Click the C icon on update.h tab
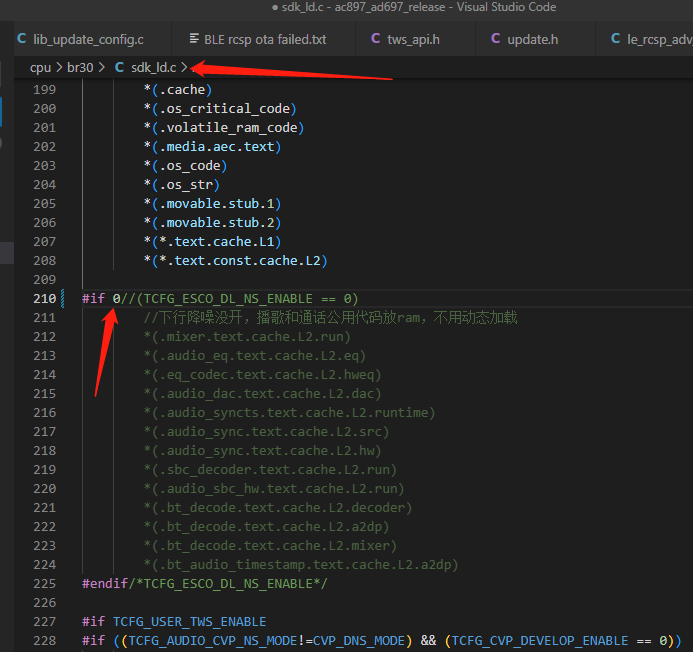 coord(495,38)
